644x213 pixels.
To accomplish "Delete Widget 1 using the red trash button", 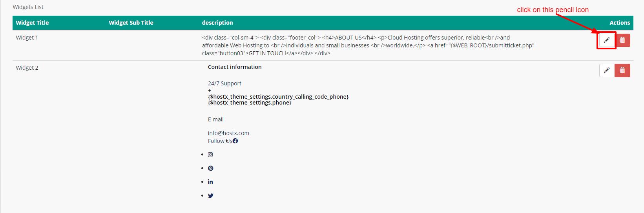I will click(622, 40).
